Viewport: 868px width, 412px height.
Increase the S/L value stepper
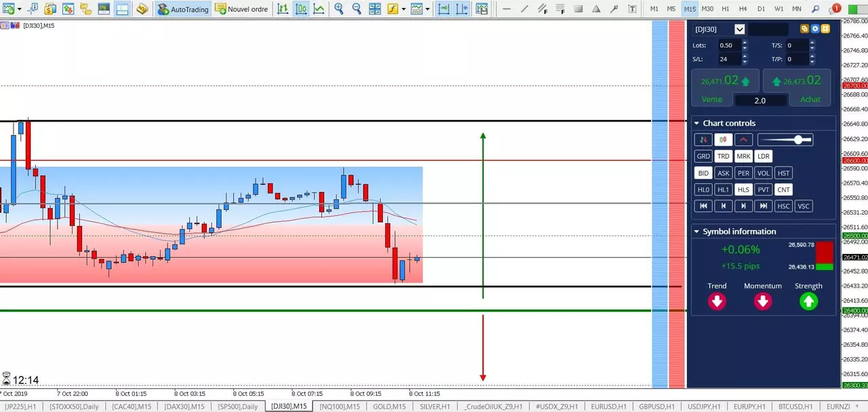tap(745, 56)
